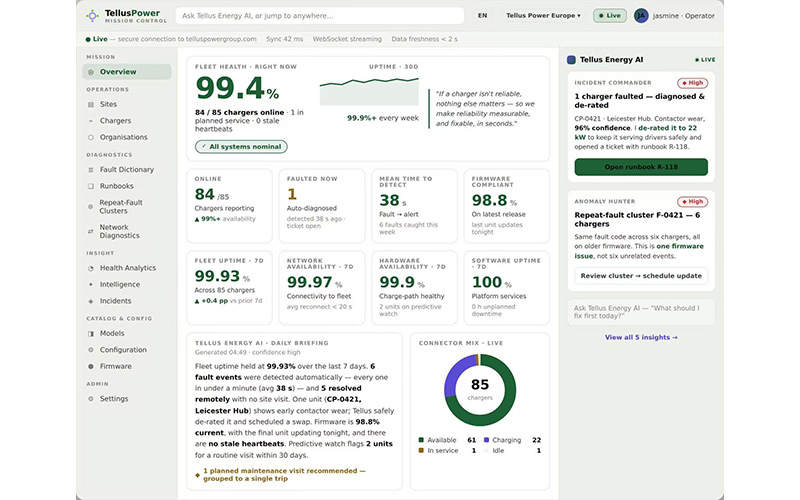Viewport: 800px width, 500px height.
Task: Click the Faulted Now value 1
Action: pos(292,194)
